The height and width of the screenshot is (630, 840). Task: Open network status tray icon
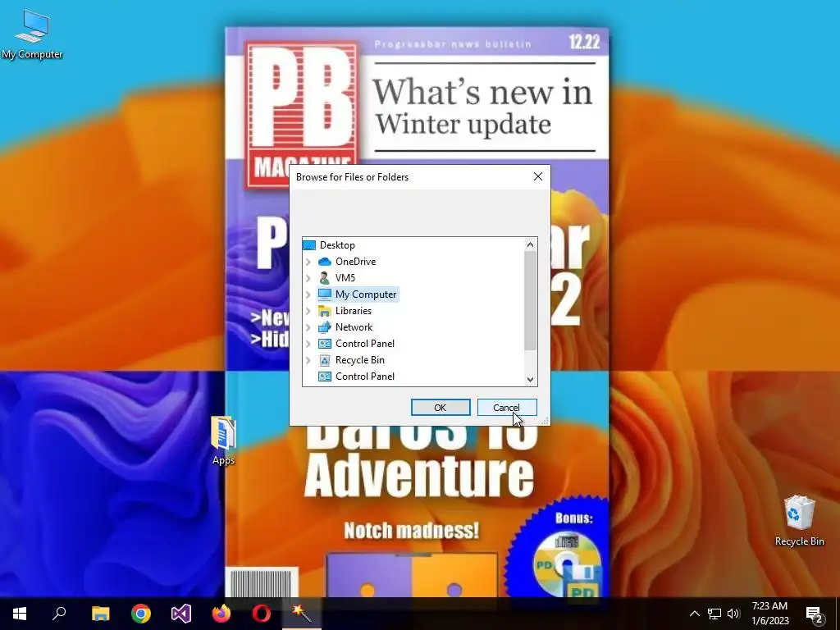tap(714, 614)
